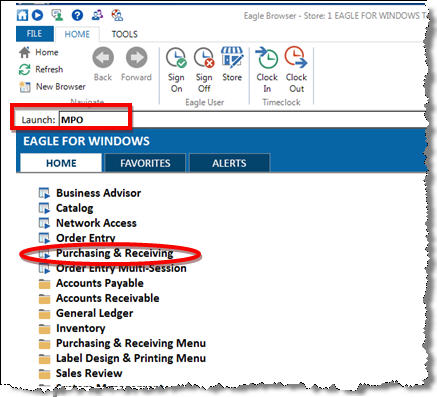The image size is (437, 397).
Task: Open the Sales Review folder
Action: [89, 373]
